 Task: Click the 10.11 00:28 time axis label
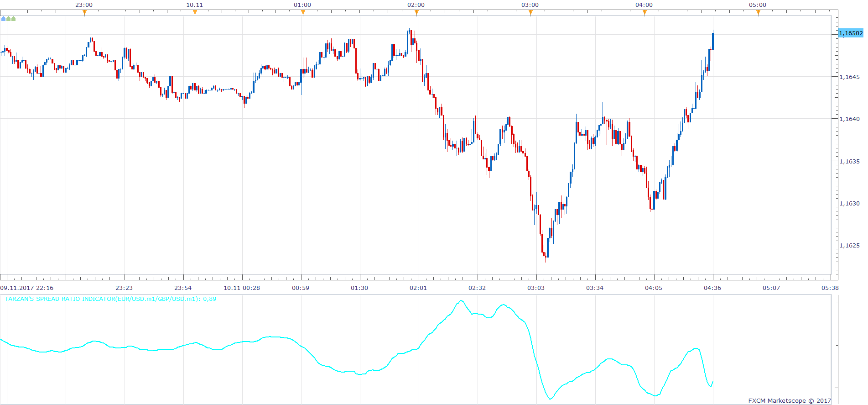pyautogui.click(x=242, y=288)
